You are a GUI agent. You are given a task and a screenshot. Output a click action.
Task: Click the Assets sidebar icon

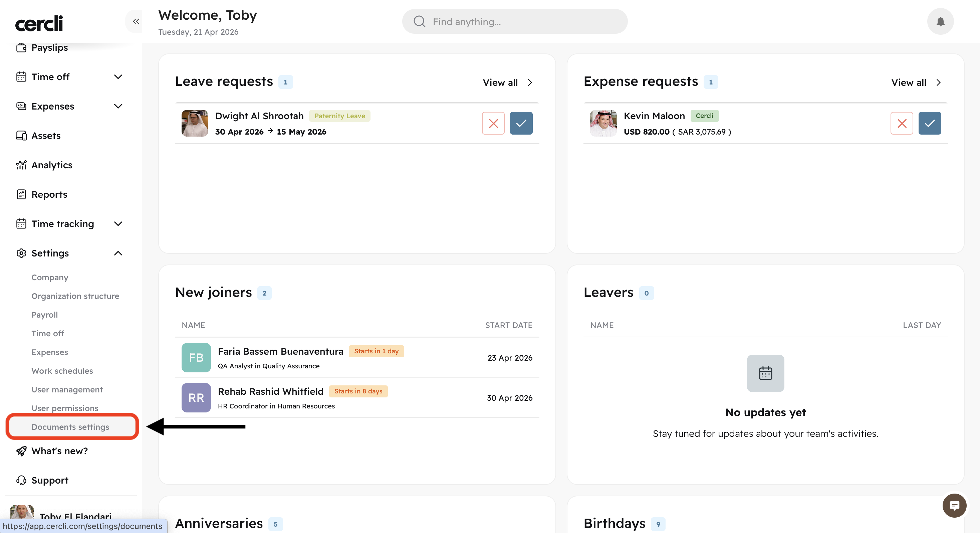(21, 136)
